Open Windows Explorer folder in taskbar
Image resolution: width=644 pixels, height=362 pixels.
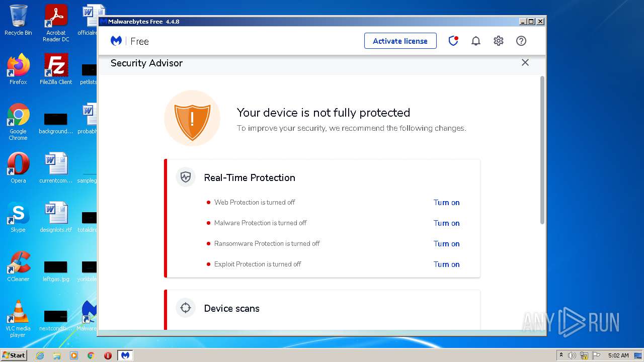pyautogui.click(x=57, y=355)
